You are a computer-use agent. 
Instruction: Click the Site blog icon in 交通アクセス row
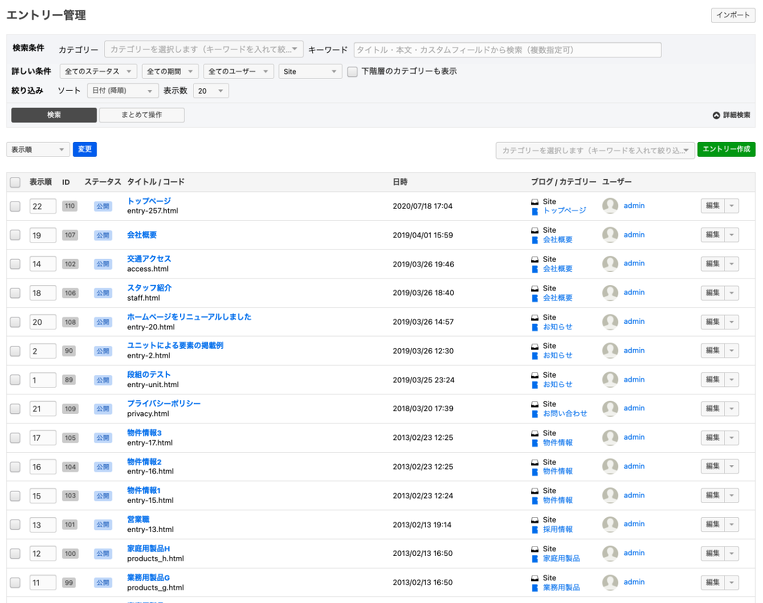(x=535, y=259)
